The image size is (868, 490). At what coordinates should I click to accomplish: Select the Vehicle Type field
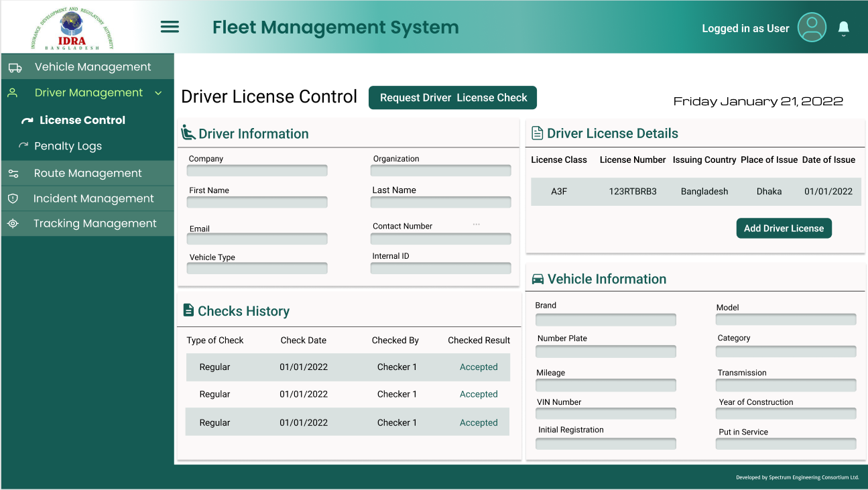coord(257,268)
